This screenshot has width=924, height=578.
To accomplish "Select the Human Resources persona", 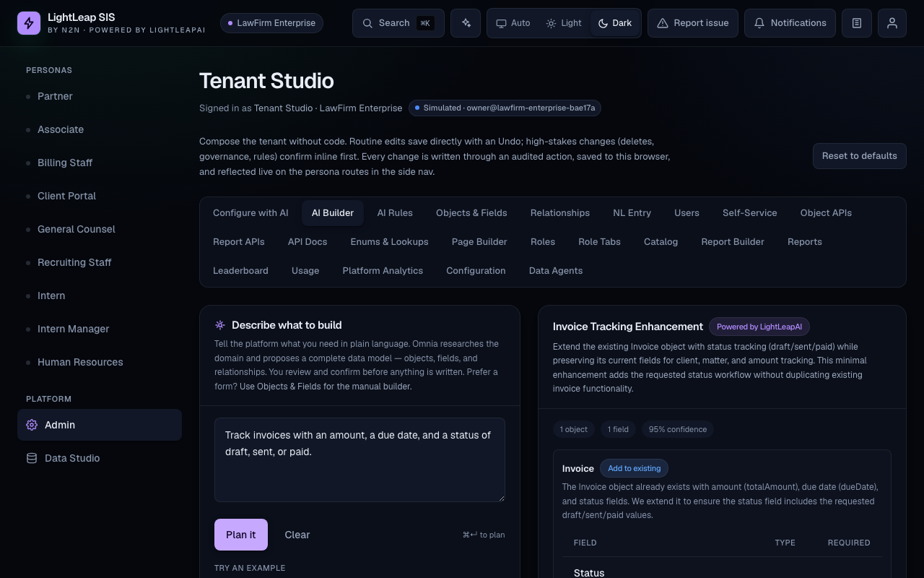I will click(100, 362).
